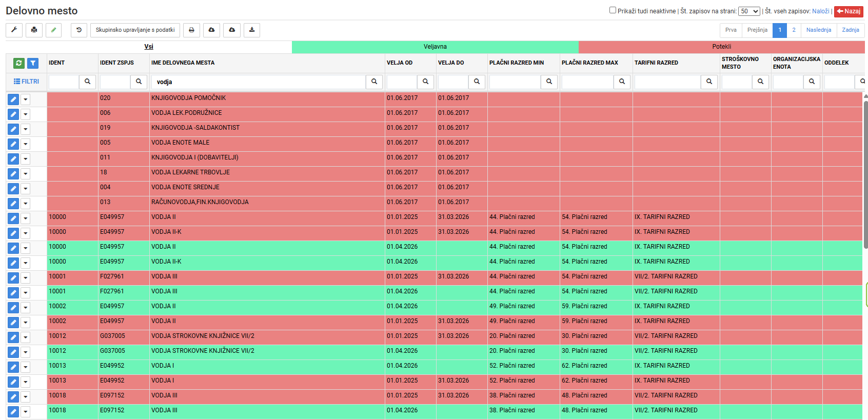This screenshot has width=868, height=420.
Task: Switch to the red Potekli tab
Action: tap(722, 47)
